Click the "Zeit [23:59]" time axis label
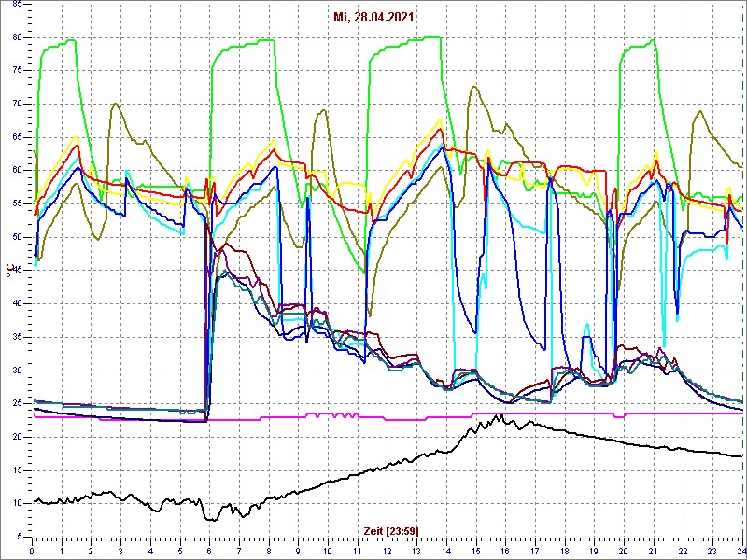The width and height of the screenshot is (747, 560). (391, 530)
